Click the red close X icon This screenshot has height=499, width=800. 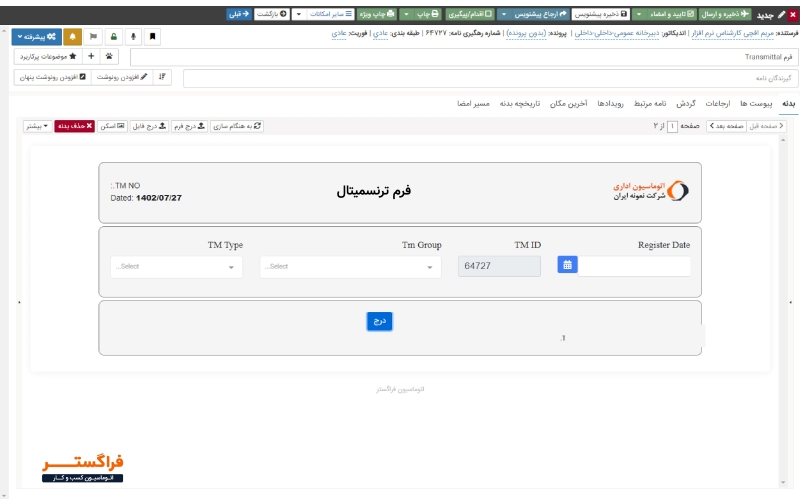pyautogui.click(x=792, y=14)
